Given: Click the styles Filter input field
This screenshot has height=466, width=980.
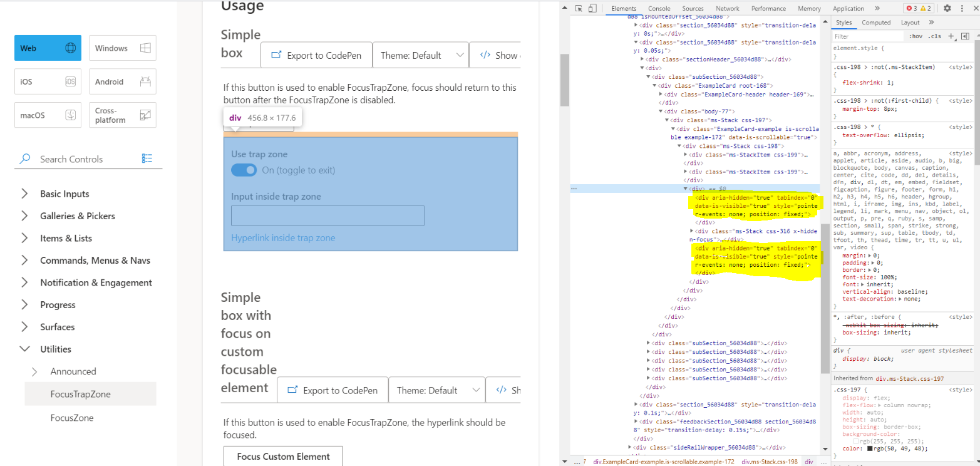Looking at the screenshot, I should [869, 36].
